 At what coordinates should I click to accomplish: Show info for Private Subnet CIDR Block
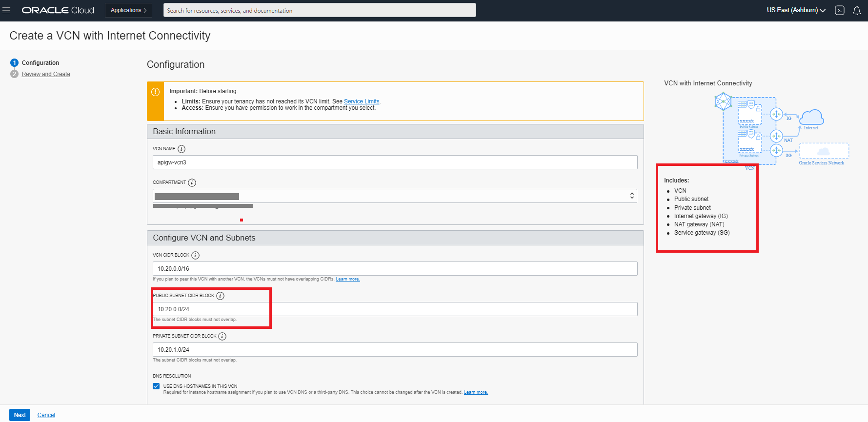pyautogui.click(x=222, y=336)
